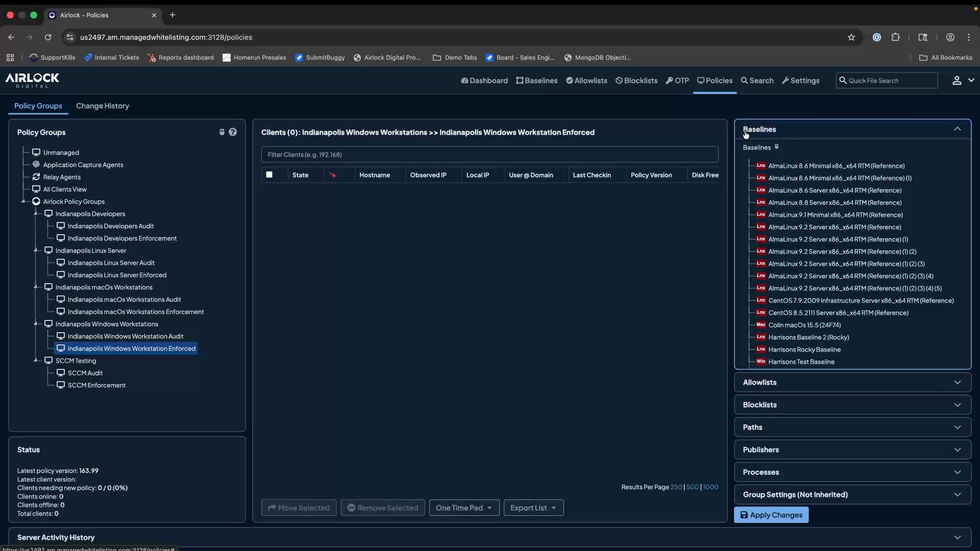Click the help question-mark icon in Policy Groups
The height and width of the screenshot is (551, 980).
click(234, 132)
